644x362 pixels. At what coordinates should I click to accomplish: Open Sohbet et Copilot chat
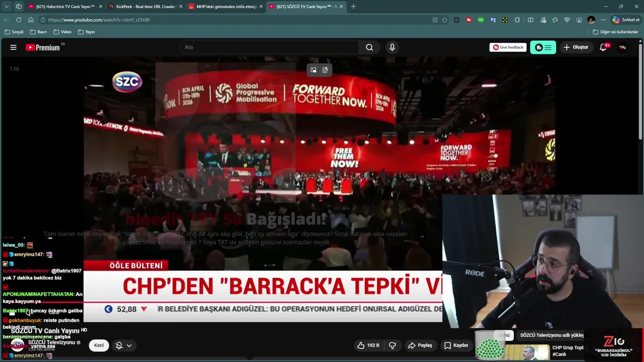626,20
